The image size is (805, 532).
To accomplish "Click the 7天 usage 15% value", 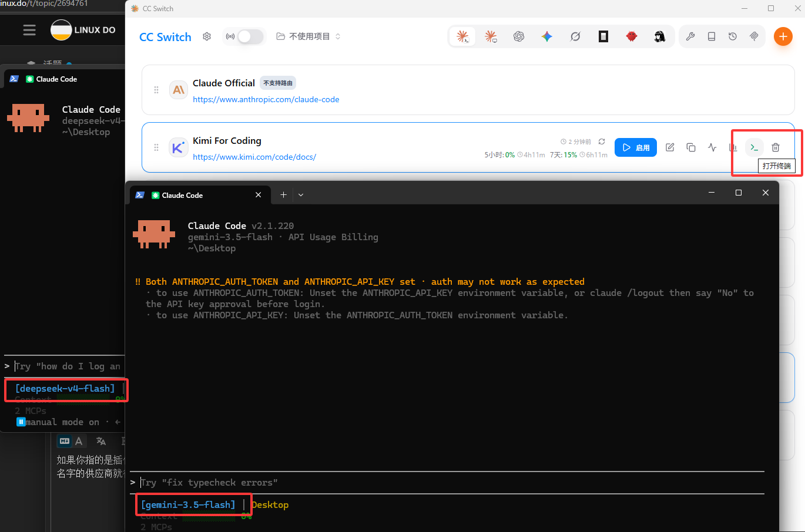I will pos(570,155).
